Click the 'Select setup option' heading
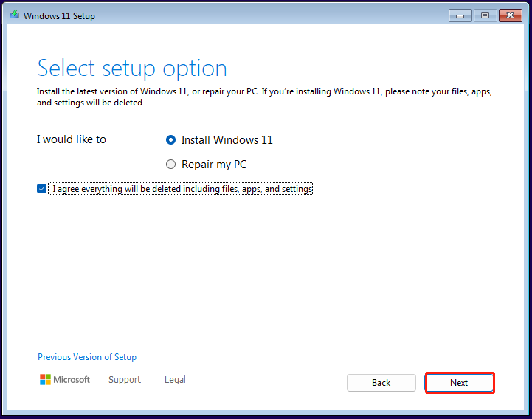 pos(132,69)
